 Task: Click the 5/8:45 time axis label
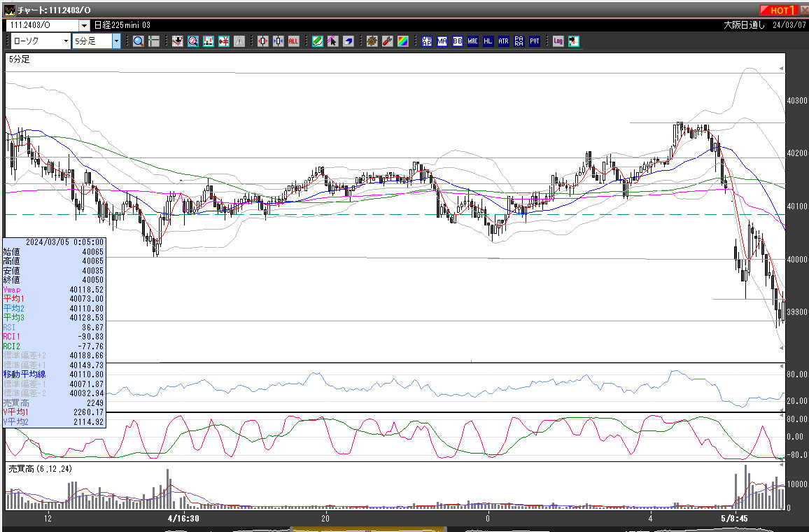734,518
